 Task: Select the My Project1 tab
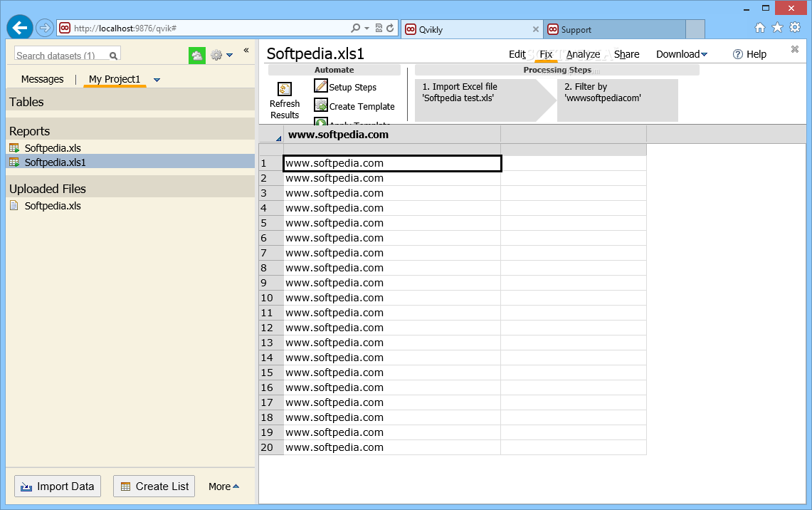click(115, 79)
